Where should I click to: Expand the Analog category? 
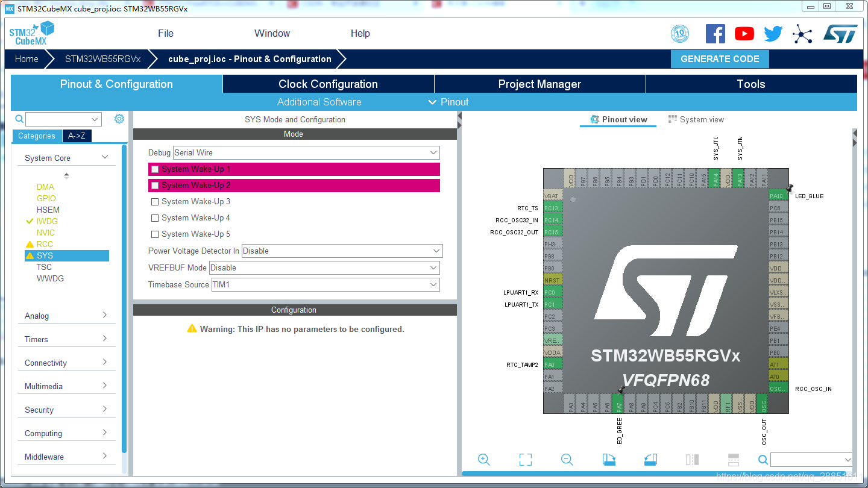click(x=66, y=316)
